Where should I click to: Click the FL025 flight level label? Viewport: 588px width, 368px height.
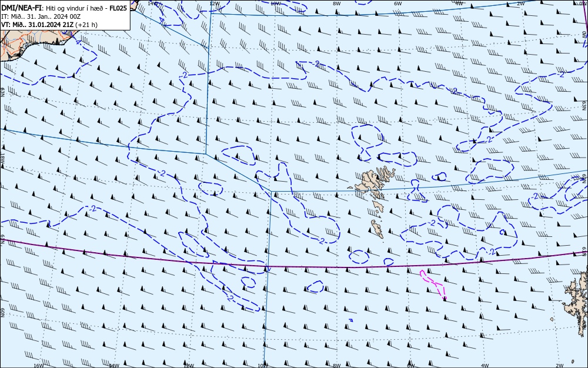(x=118, y=8)
